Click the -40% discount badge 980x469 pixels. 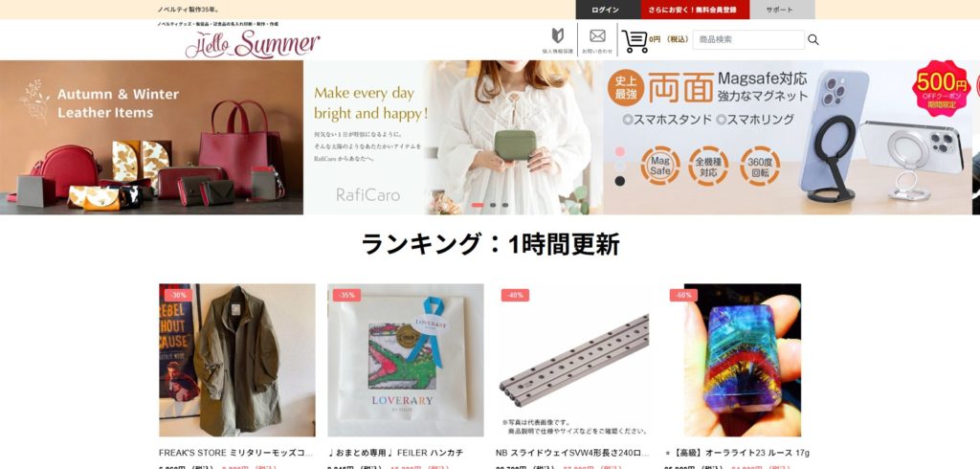515,295
